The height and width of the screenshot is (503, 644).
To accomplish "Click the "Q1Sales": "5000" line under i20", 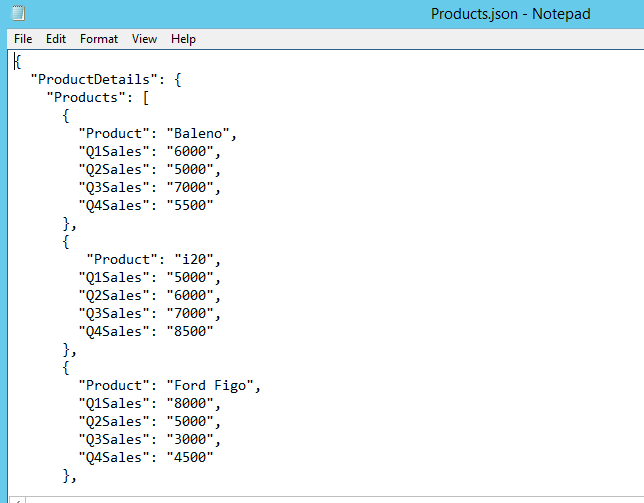I will click(150, 278).
